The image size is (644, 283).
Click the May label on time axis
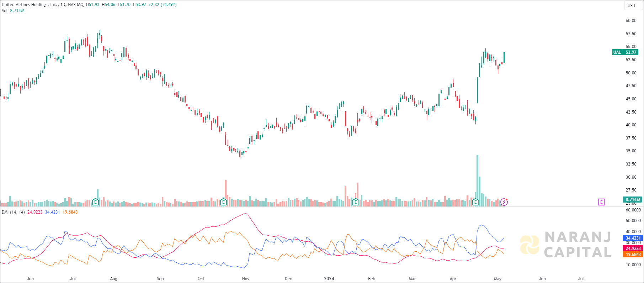pos(498,279)
